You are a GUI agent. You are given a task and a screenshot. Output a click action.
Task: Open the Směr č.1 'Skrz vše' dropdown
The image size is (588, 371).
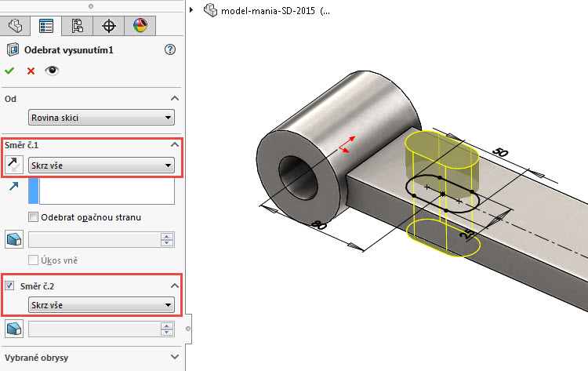100,165
